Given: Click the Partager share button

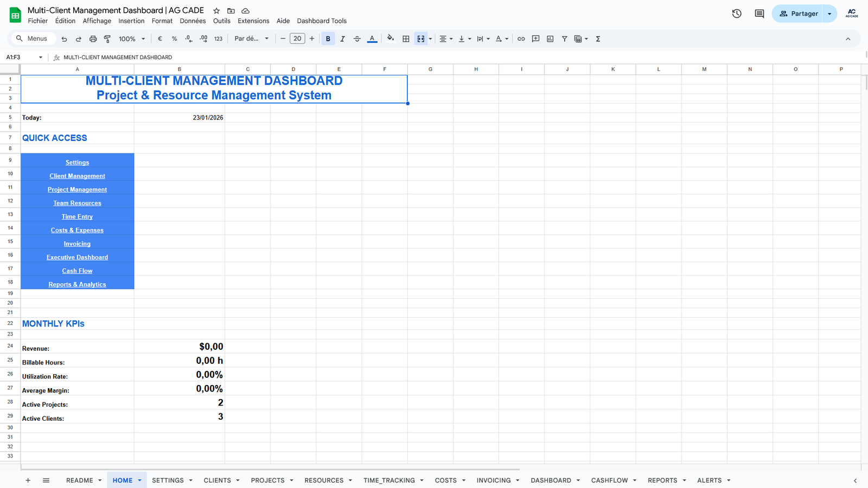Looking at the screenshot, I should pos(798,14).
